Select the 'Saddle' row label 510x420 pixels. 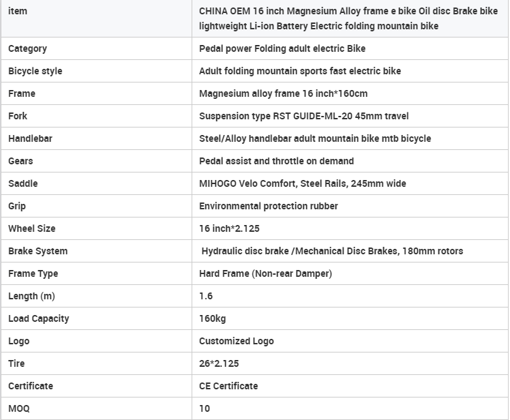pos(22,183)
